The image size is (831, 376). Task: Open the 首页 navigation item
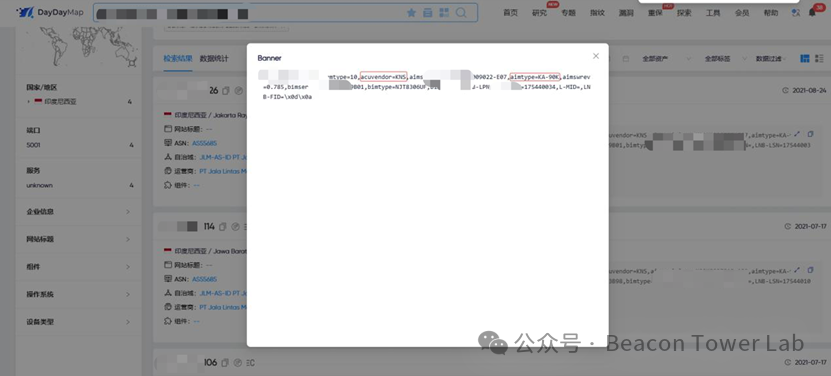510,13
